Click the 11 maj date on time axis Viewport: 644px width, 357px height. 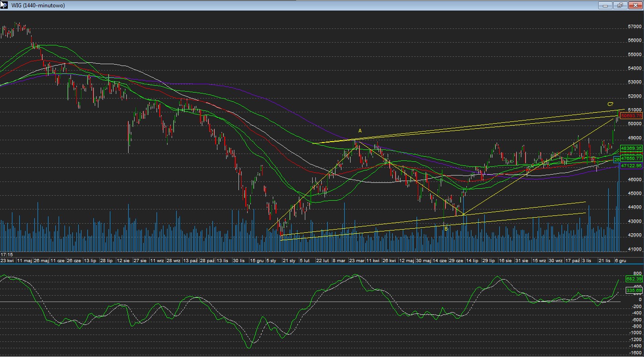coord(24,260)
